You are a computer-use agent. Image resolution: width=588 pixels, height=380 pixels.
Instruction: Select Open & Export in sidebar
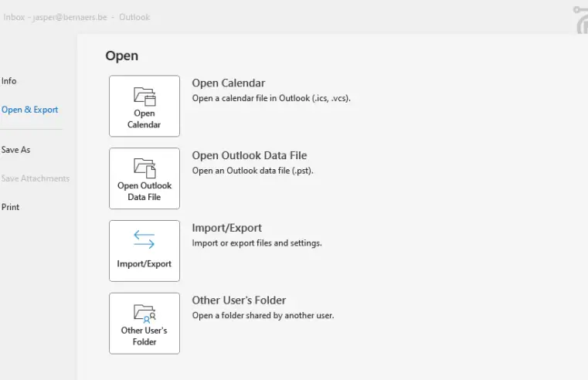coord(30,110)
